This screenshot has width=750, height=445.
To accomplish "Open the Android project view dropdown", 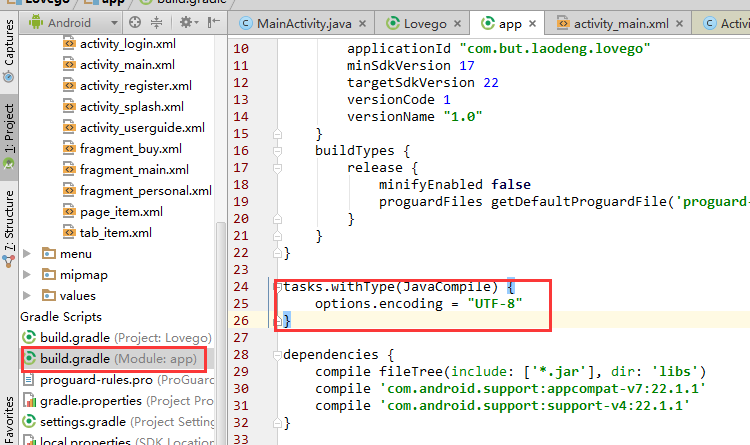I will pos(74,22).
